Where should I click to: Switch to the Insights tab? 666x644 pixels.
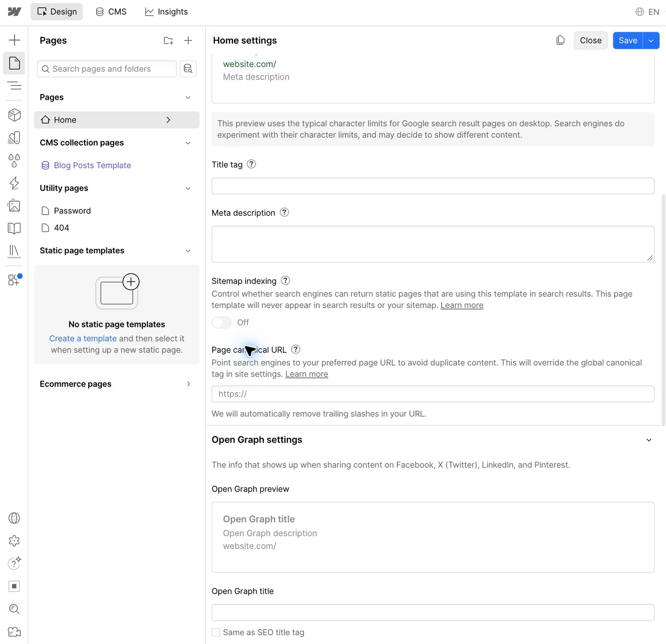pyautogui.click(x=166, y=12)
